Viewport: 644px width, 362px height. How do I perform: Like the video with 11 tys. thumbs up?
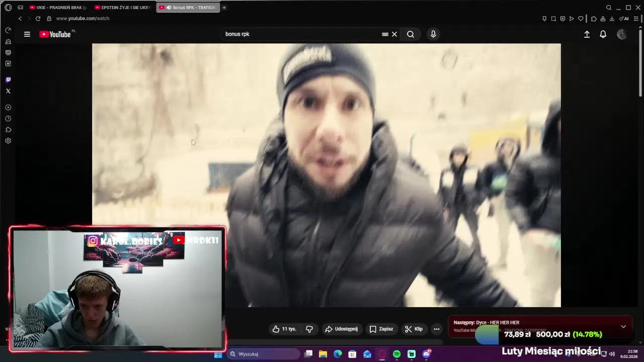click(x=284, y=329)
